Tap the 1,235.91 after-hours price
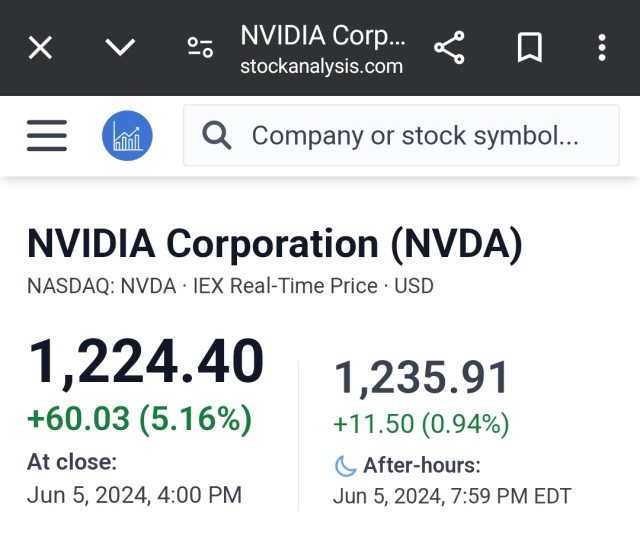 (x=421, y=378)
